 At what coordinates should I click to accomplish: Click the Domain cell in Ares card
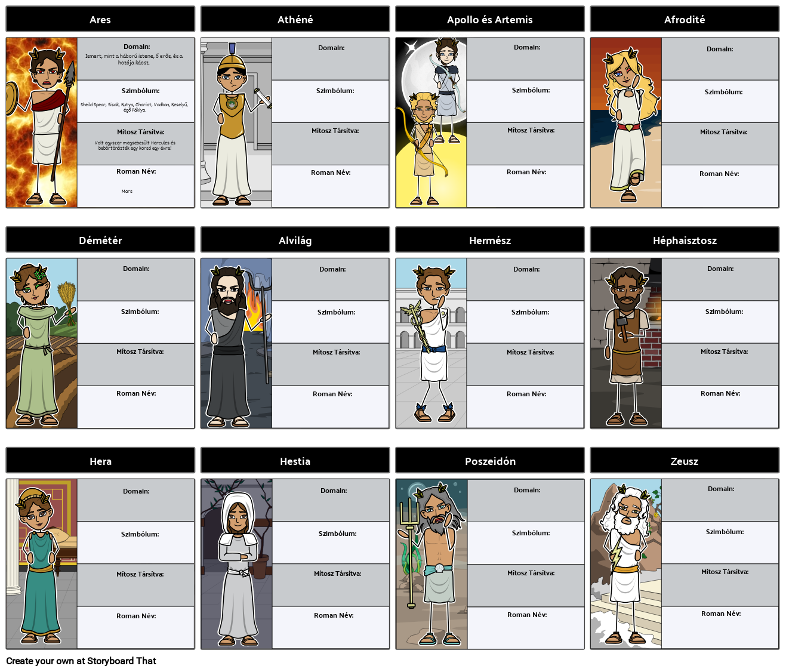[x=136, y=58]
